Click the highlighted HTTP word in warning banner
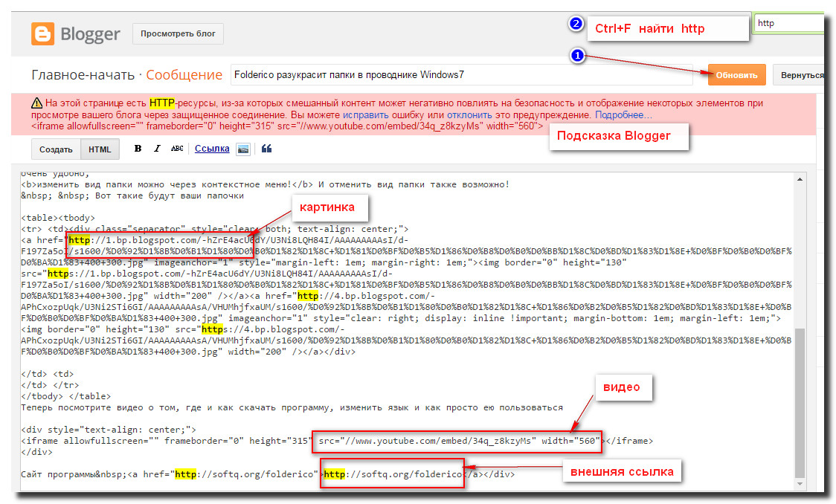The height and width of the screenshot is (504, 836). pyautogui.click(x=161, y=103)
